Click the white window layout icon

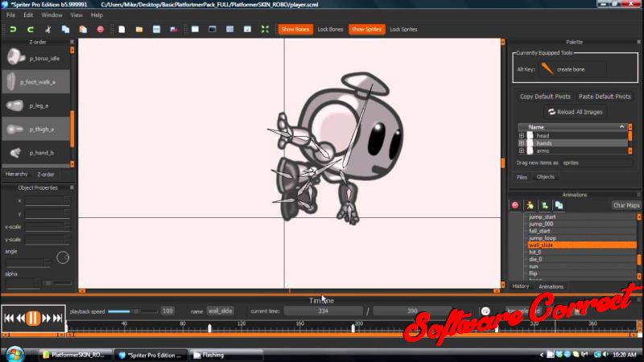[195, 29]
